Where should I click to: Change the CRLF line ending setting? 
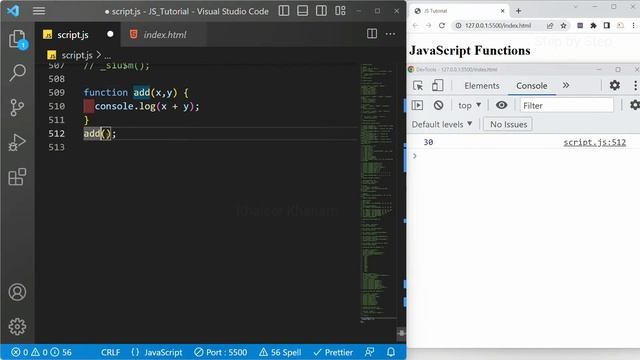(x=110, y=352)
